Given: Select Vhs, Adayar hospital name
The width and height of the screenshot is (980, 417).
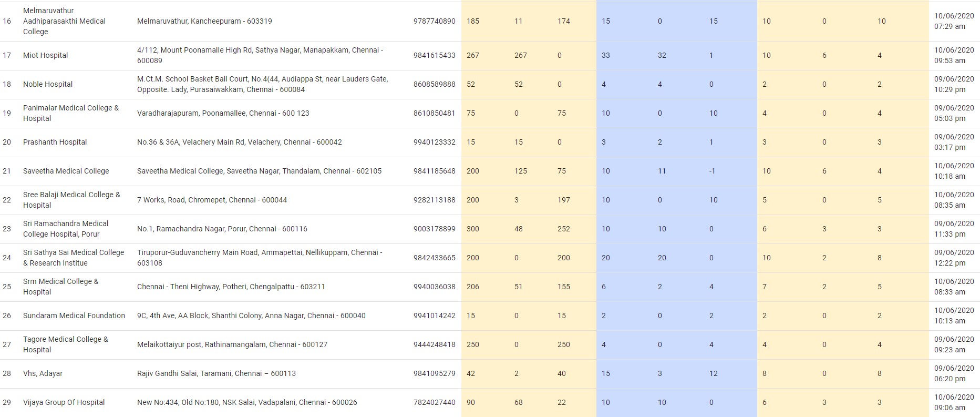Looking at the screenshot, I should click(43, 373).
